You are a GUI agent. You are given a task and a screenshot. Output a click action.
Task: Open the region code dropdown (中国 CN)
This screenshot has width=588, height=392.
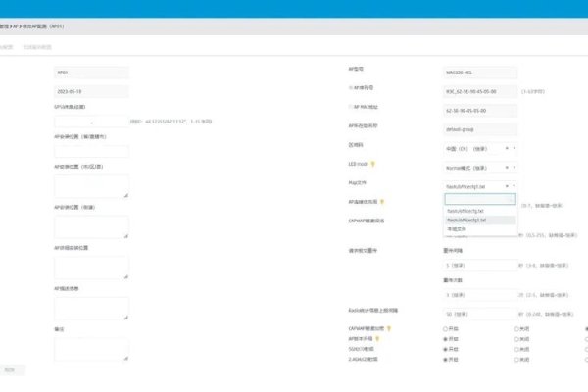coord(479,149)
